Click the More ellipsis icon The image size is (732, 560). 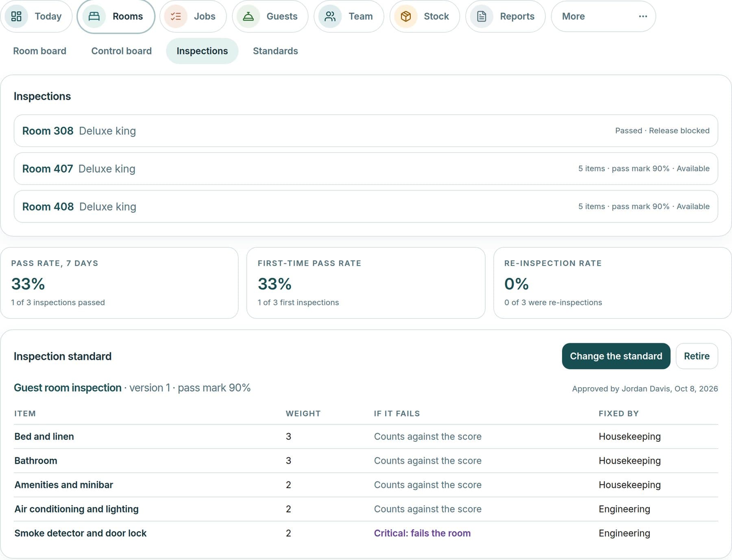643,16
